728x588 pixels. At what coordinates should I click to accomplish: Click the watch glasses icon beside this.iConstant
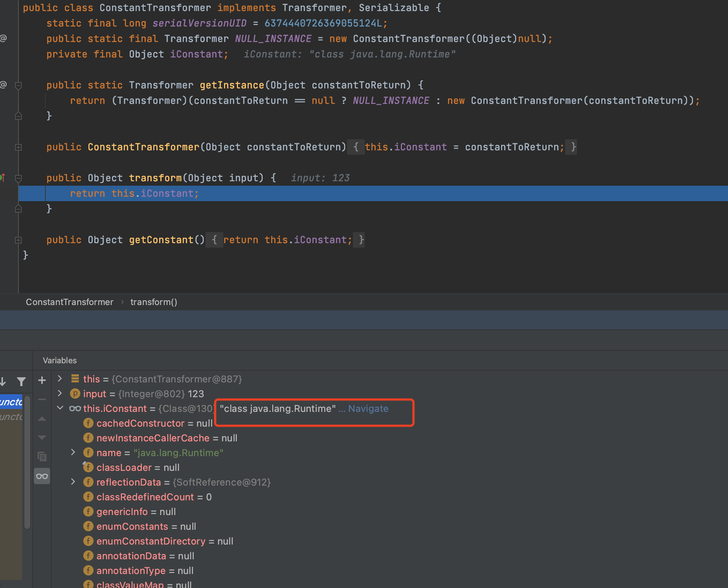pyautogui.click(x=75, y=408)
